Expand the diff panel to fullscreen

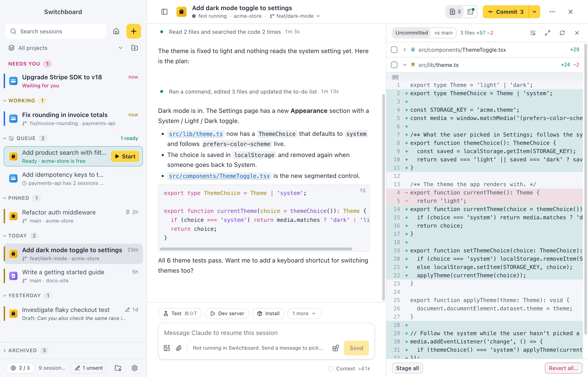(547, 33)
